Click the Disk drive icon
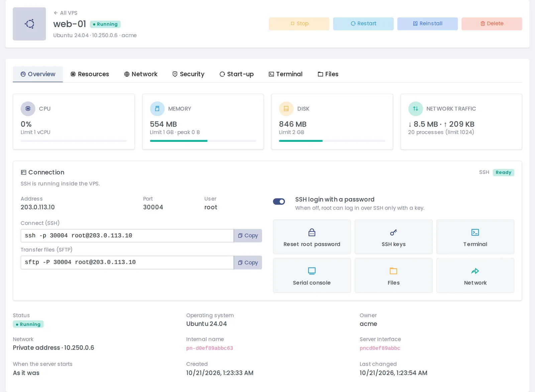 click(286, 109)
